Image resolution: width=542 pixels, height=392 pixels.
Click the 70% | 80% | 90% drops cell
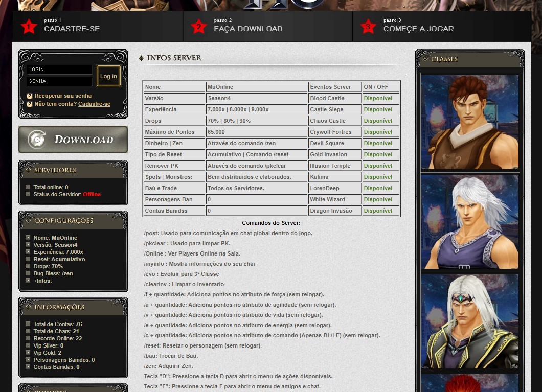(x=257, y=121)
